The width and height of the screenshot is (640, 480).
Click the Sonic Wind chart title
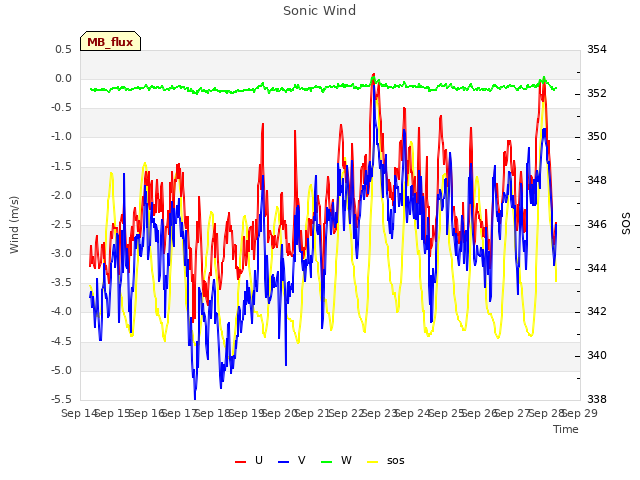[x=320, y=10]
